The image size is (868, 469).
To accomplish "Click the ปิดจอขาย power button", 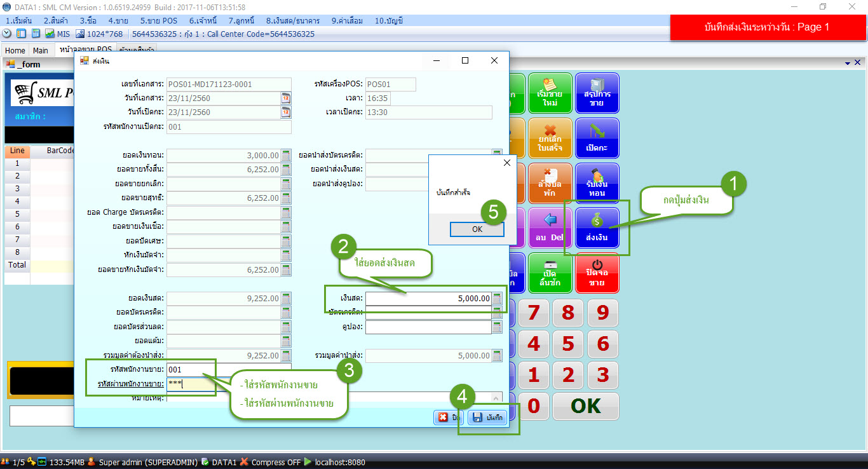I will pos(597,273).
